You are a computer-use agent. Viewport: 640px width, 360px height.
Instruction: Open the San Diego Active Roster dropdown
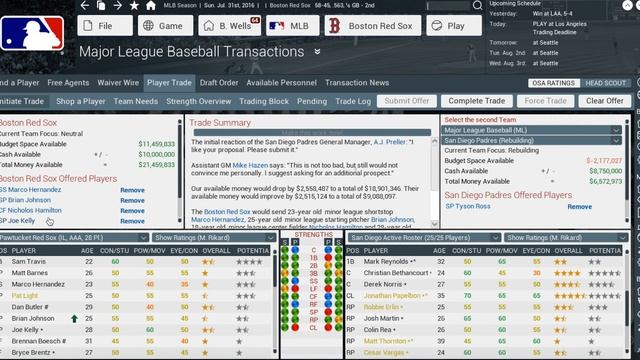click(424, 238)
